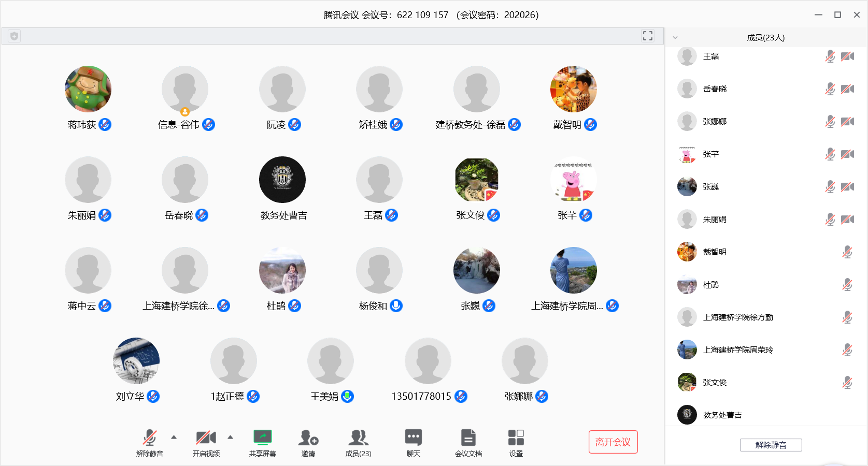Click unmute button below member list
This screenshot has width=868, height=466.
coord(771,445)
